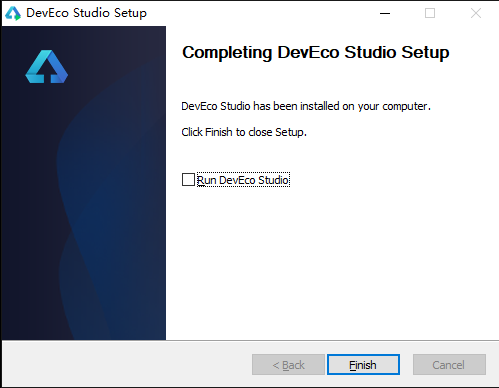Click the "DevEco Studio Setup" title text
Viewport: 499px width, 388px height.
point(86,13)
